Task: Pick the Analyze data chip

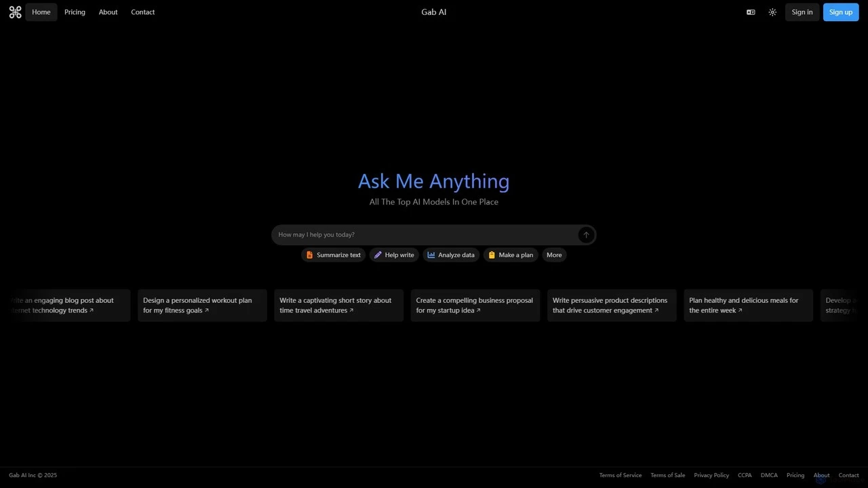Action: click(451, 255)
